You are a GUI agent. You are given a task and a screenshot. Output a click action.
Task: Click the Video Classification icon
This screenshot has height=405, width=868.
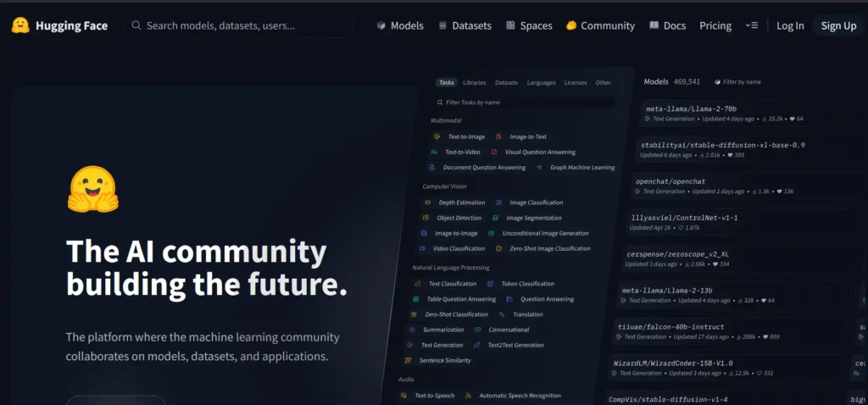point(422,249)
